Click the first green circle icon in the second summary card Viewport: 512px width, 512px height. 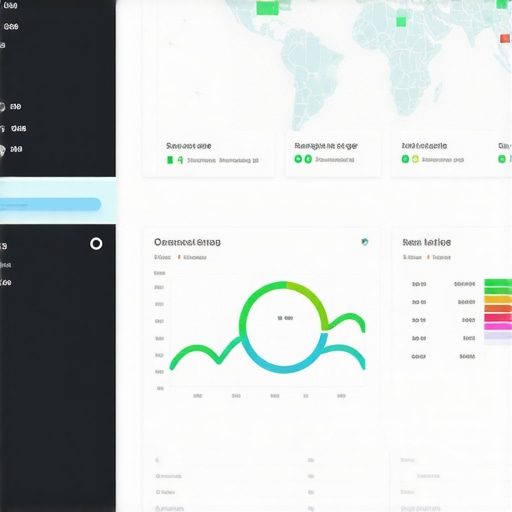tap(298, 159)
